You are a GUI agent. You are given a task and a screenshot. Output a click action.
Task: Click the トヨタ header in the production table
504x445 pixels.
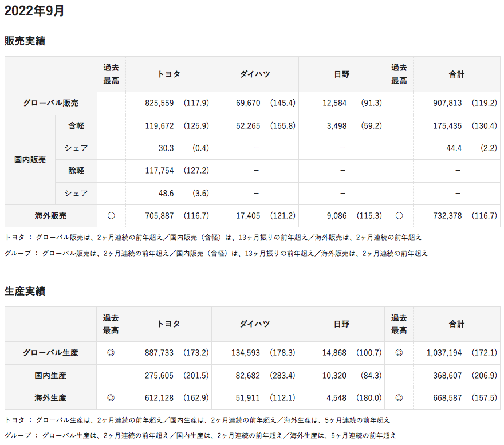pos(168,324)
